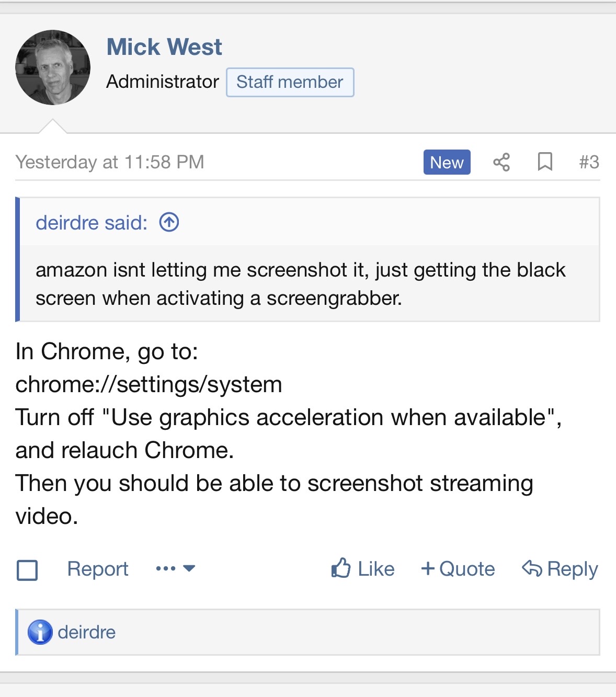The image size is (616, 697).
Task: Open the deirdre said quote source
Action: pyautogui.click(x=92, y=223)
